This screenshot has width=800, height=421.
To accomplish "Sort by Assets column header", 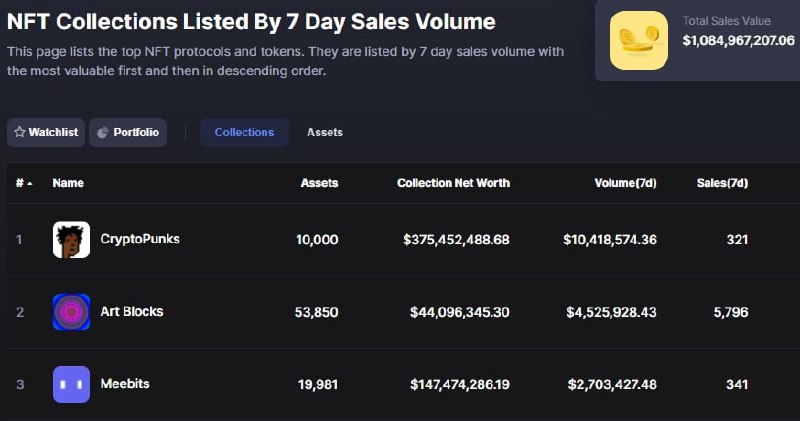I will coord(319,183).
